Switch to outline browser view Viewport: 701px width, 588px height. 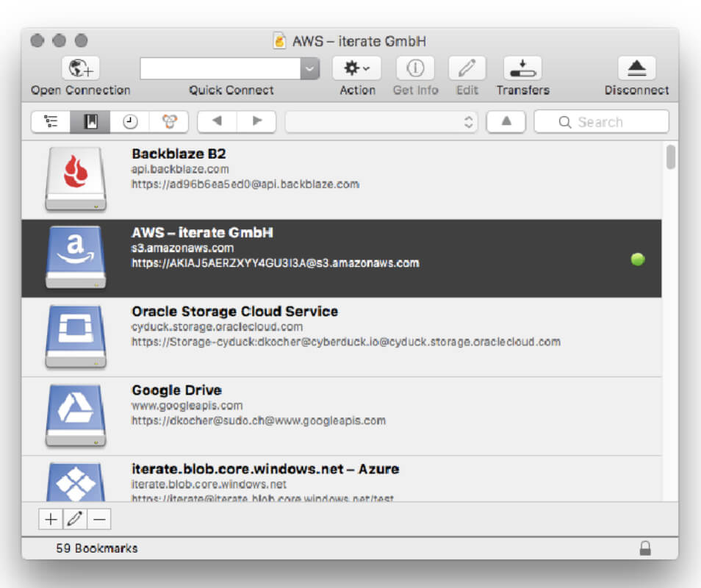(51, 121)
